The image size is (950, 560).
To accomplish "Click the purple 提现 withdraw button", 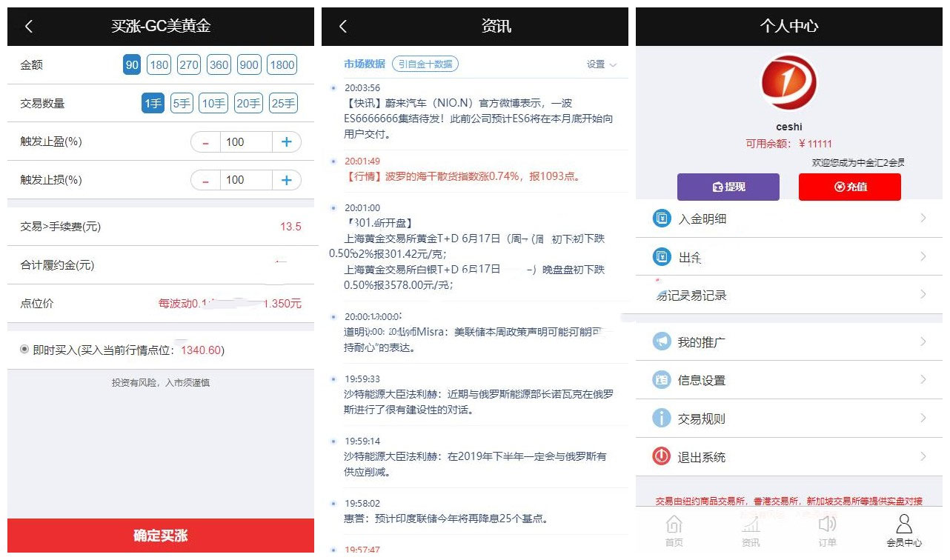I will pos(728,187).
